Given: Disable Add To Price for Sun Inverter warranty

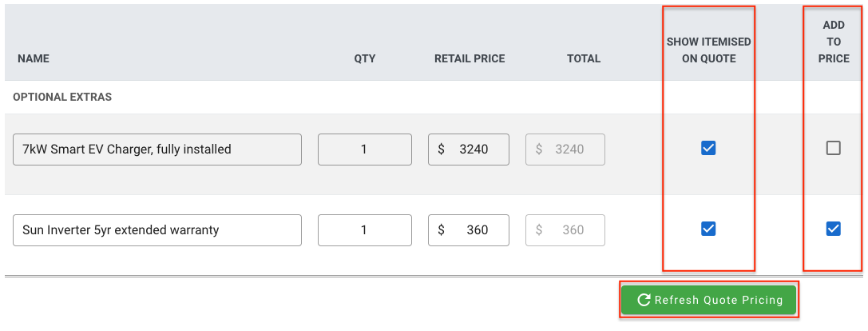Looking at the screenshot, I should coord(833,229).
